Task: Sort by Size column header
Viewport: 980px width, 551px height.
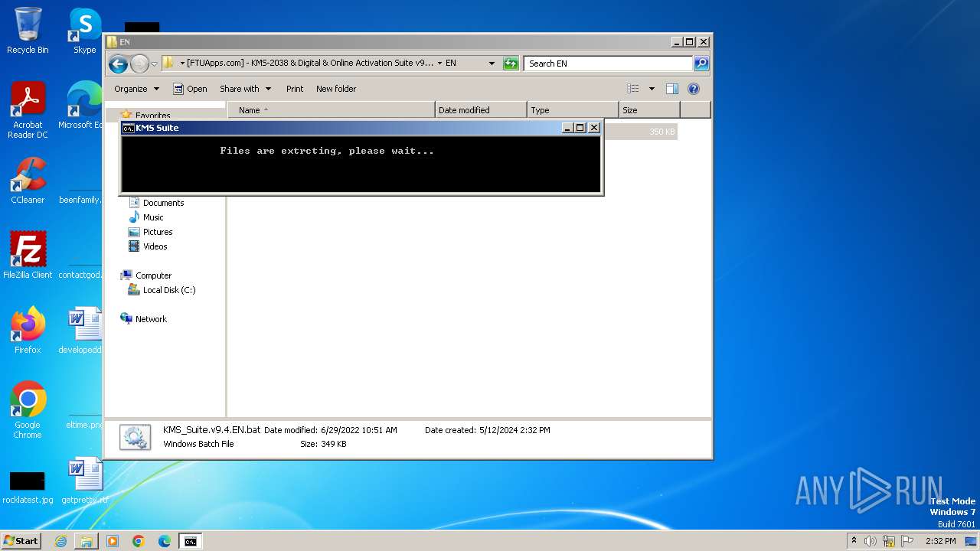Action: click(649, 110)
